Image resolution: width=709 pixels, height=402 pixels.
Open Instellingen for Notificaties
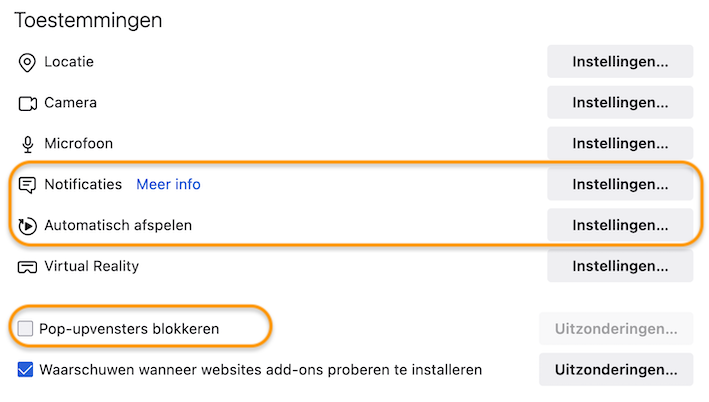(620, 184)
